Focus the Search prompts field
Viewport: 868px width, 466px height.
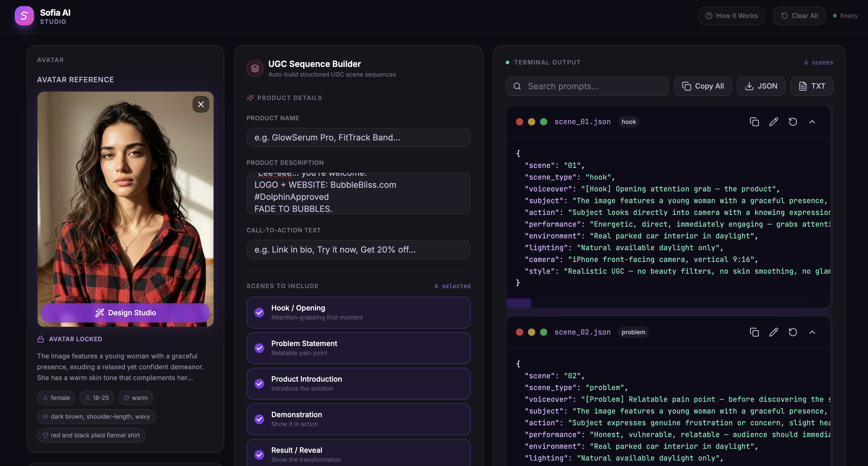tap(587, 86)
